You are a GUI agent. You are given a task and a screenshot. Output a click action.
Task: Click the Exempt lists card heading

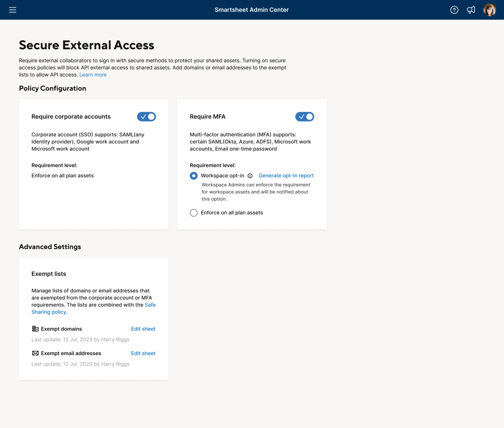(49, 274)
